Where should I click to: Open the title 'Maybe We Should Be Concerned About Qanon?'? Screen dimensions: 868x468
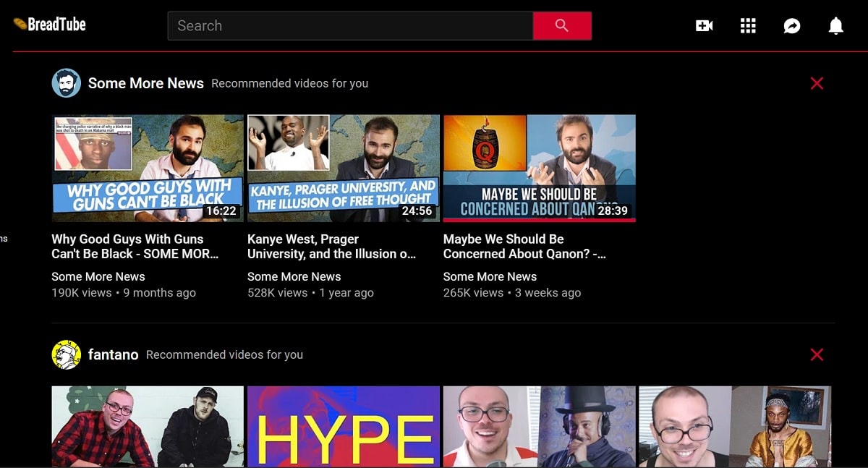point(525,247)
